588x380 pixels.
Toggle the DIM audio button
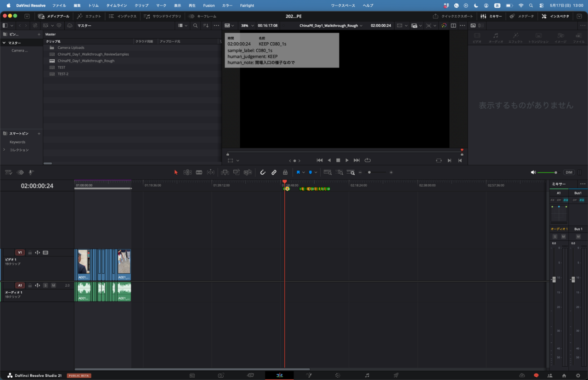click(569, 172)
